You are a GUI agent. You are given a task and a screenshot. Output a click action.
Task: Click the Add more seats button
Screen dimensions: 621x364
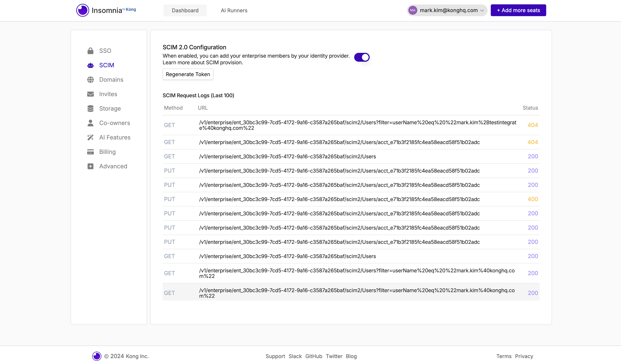518,10
